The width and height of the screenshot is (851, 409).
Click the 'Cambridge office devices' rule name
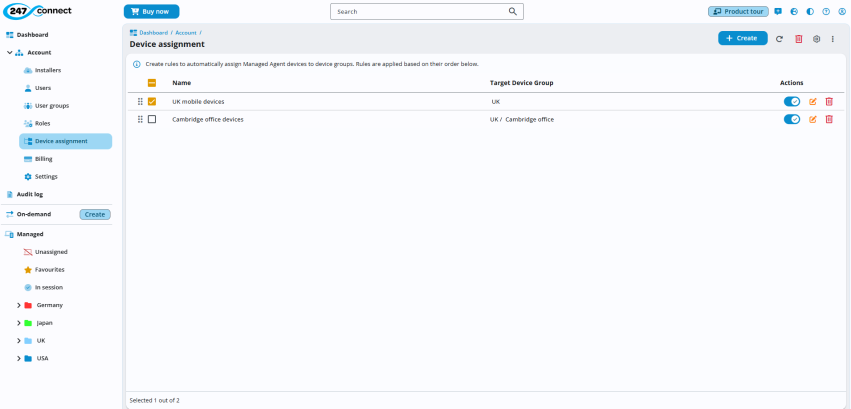(208, 119)
